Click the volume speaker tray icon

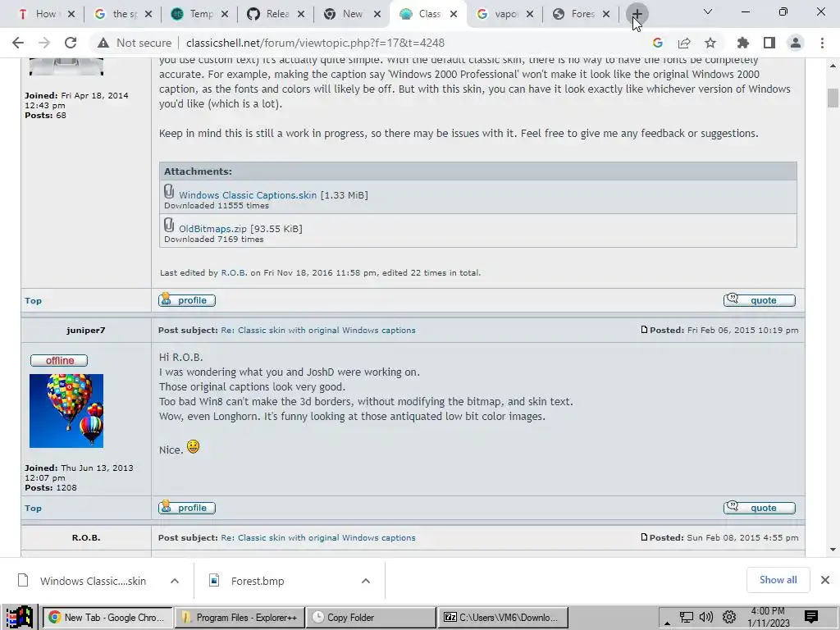(x=706, y=618)
